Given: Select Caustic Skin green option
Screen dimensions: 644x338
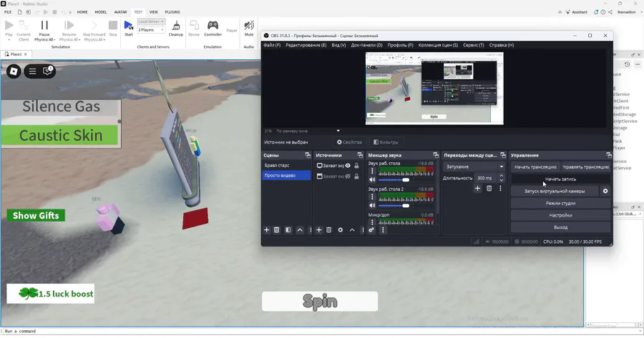Looking at the screenshot, I should point(60,135).
